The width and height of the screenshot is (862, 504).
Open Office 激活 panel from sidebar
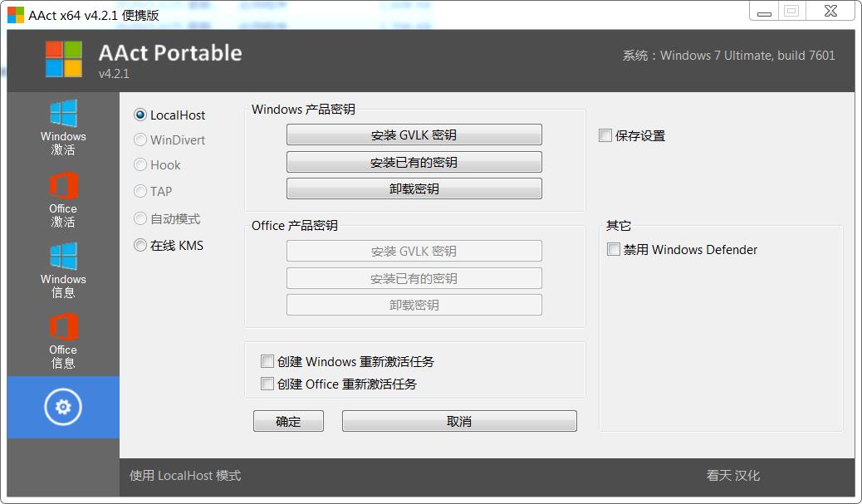(x=63, y=198)
